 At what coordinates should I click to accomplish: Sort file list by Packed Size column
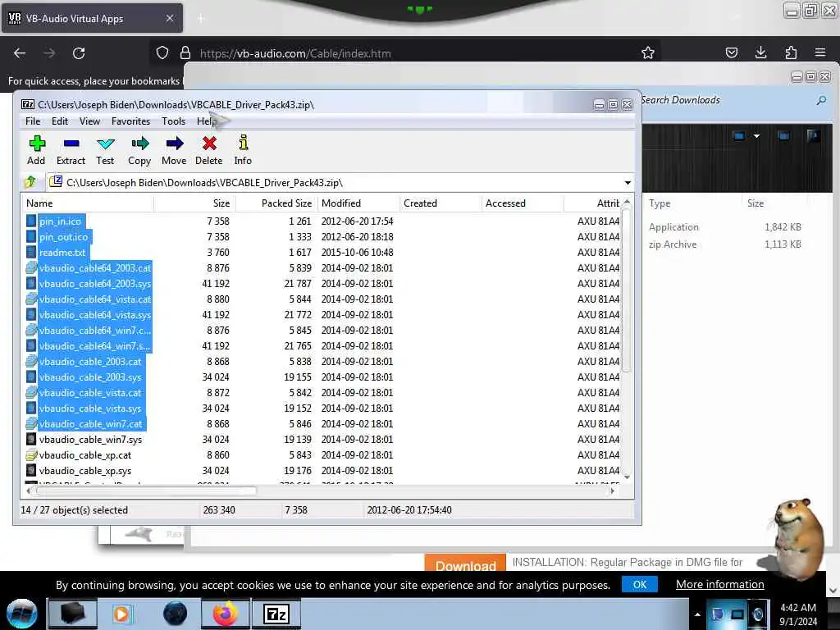pyautogui.click(x=277, y=203)
